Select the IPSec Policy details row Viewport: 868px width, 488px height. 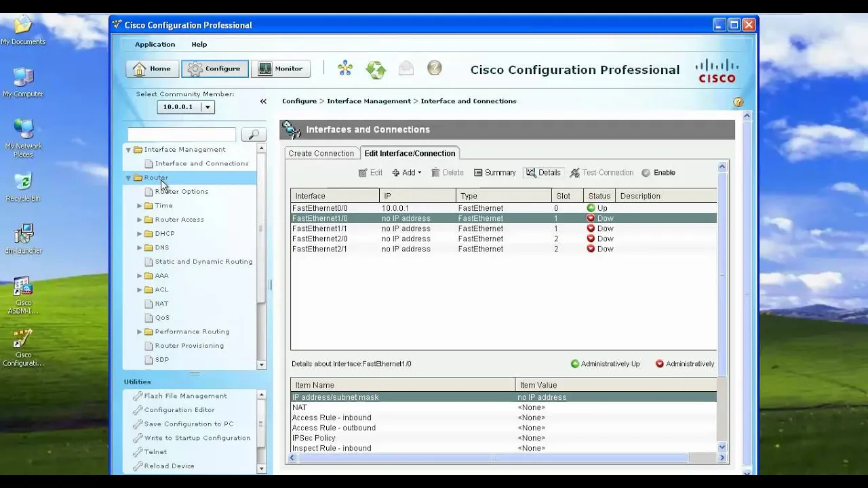pos(503,438)
